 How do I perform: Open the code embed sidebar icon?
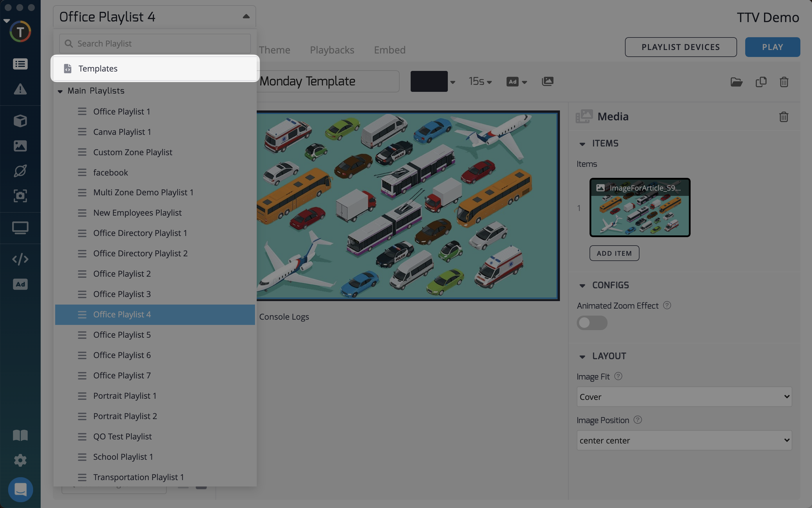coord(20,259)
